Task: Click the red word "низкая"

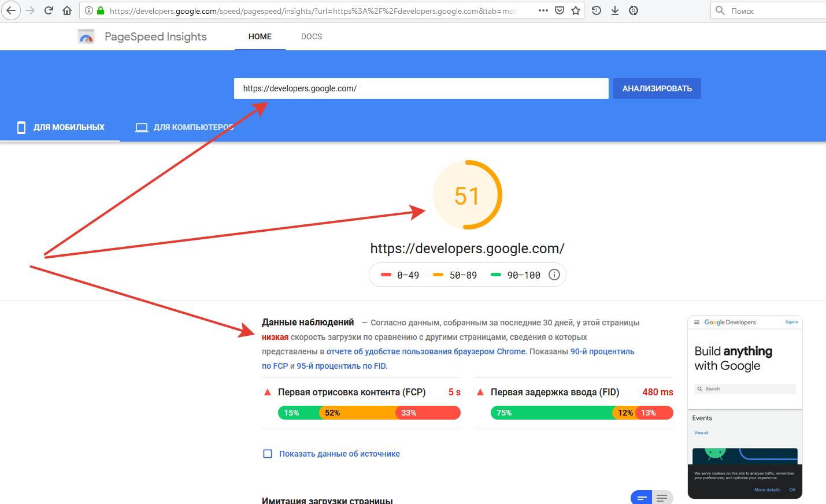Action: 275,337
